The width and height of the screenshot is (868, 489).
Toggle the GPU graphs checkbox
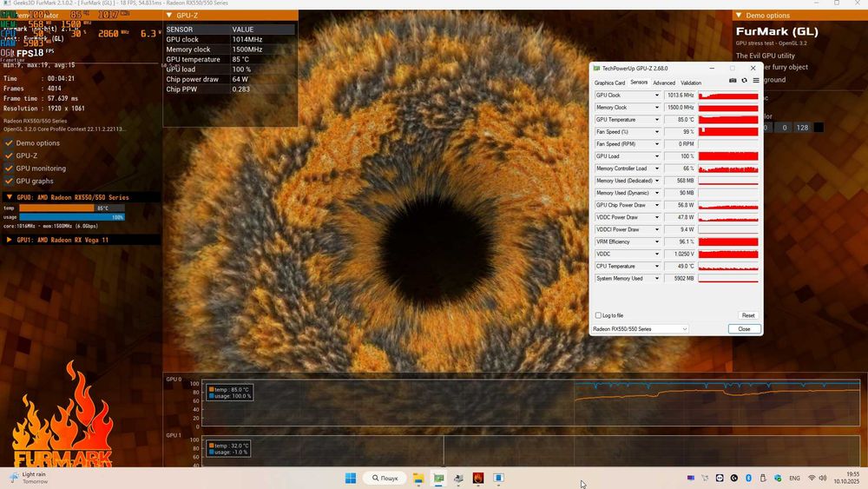tap(9, 181)
